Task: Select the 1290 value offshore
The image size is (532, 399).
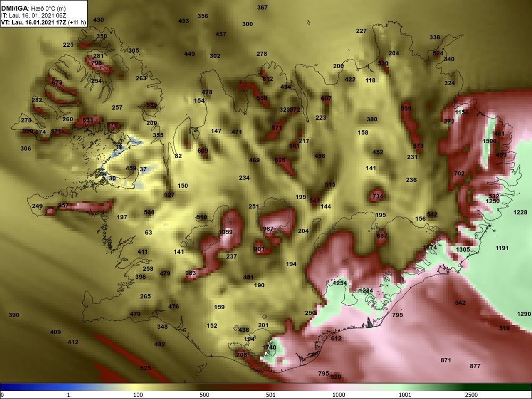Action: [x=524, y=314]
